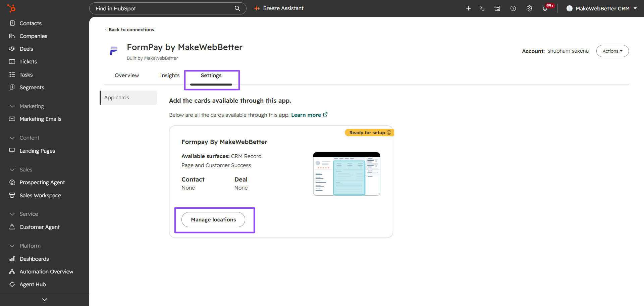Switch to the Insights tab
The width and height of the screenshot is (644, 306).
pyautogui.click(x=170, y=75)
